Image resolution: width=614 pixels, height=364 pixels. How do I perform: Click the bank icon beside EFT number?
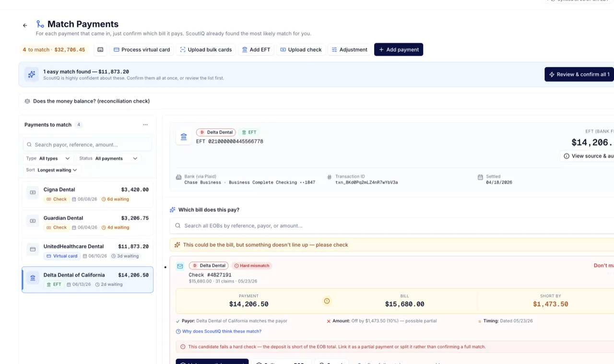point(184,137)
